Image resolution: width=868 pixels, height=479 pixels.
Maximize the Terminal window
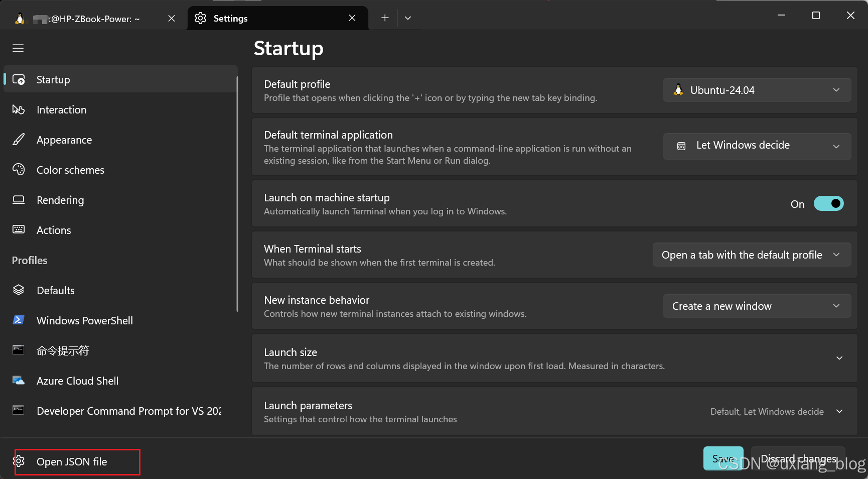point(816,16)
